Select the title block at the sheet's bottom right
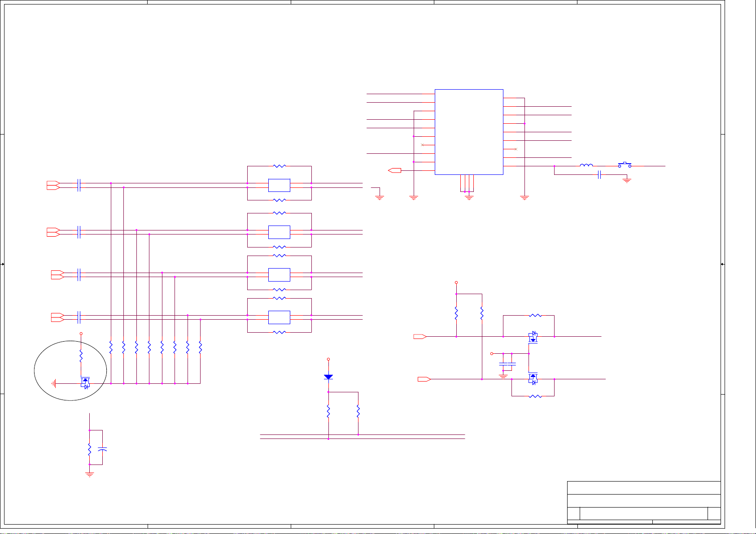The height and width of the screenshot is (534, 756). point(644,503)
